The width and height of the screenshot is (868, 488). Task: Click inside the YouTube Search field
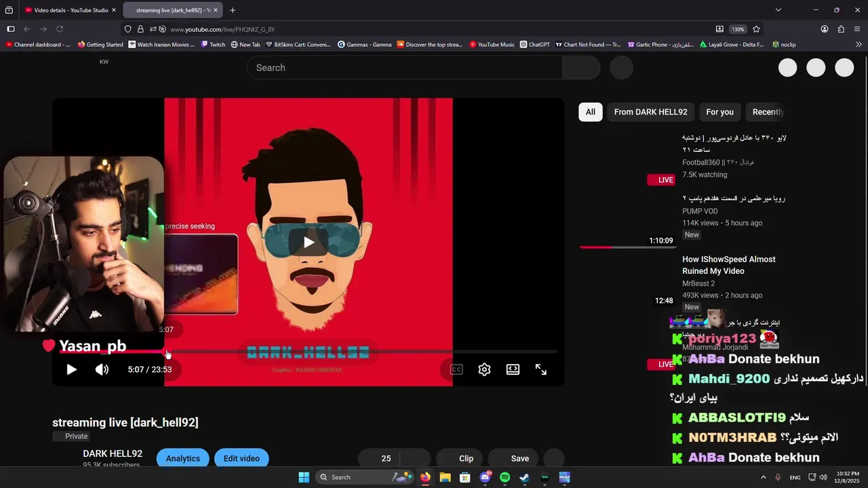[x=404, y=68]
